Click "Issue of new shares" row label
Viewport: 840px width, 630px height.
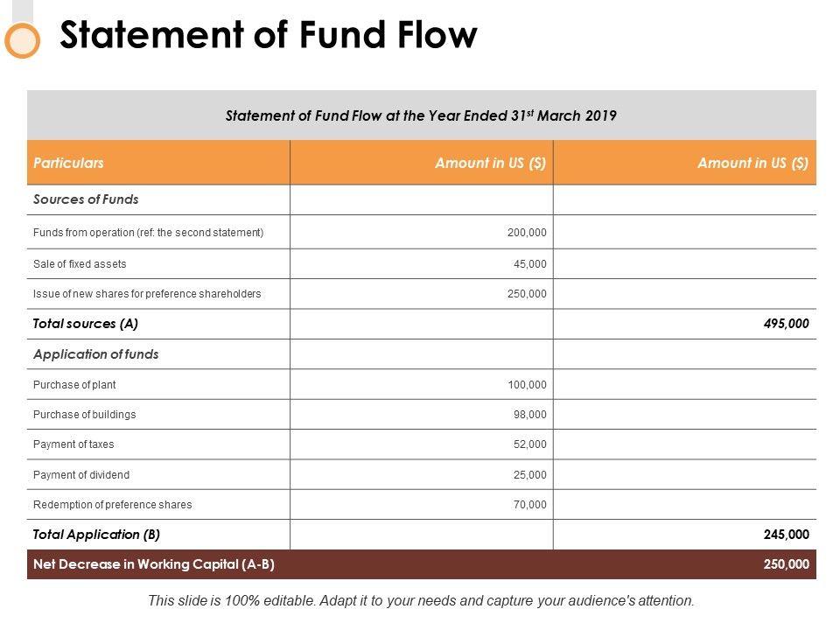(x=147, y=294)
